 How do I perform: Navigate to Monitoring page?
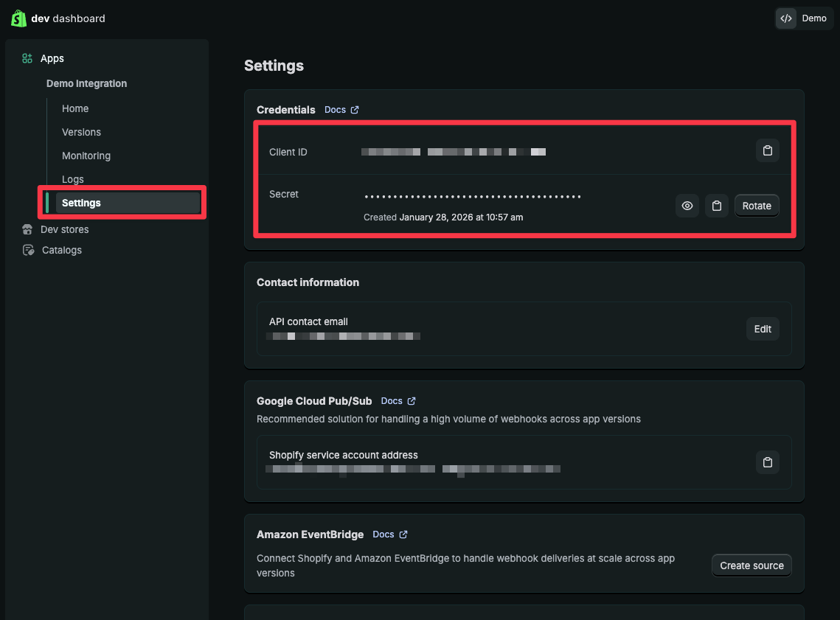(86, 156)
